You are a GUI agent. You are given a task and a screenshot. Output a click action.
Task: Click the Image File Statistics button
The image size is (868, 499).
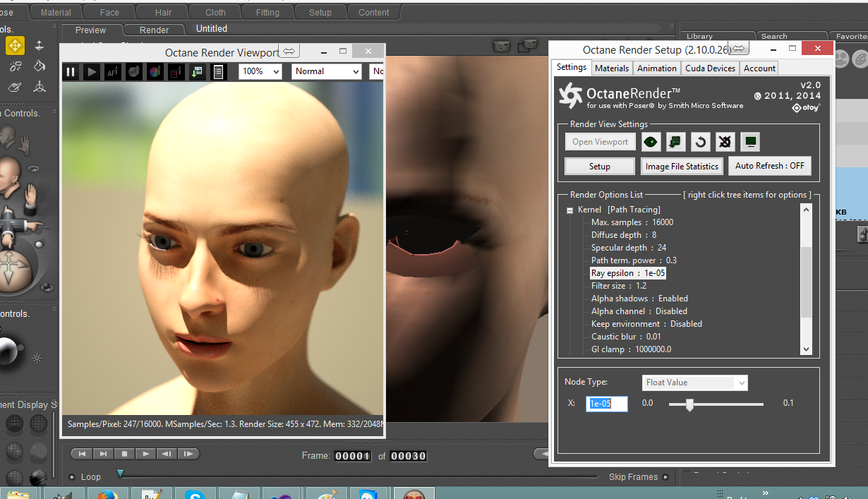click(x=682, y=166)
